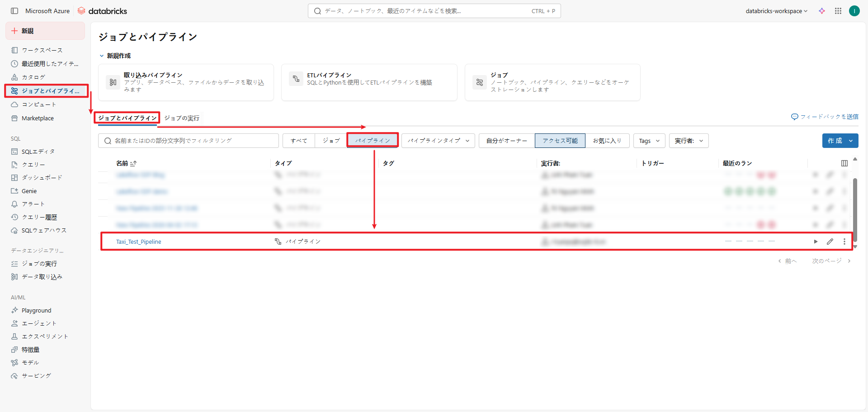Image resolution: width=868 pixels, height=412 pixels.
Task: Open the apps grid icon in top bar
Action: (x=838, y=11)
